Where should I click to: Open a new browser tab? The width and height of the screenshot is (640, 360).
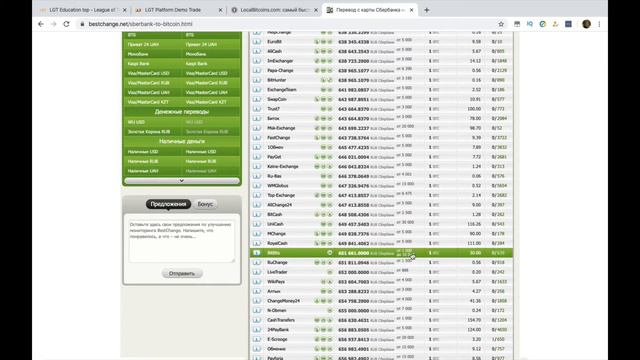point(427,10)
